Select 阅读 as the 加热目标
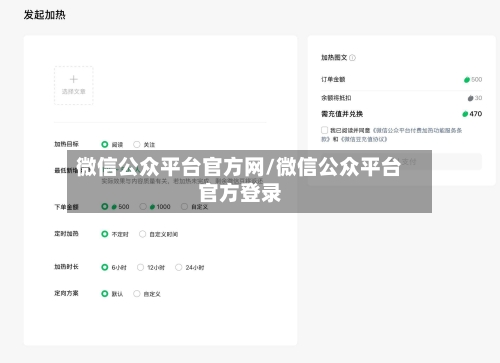500x363 pixels. pos(105,144)
